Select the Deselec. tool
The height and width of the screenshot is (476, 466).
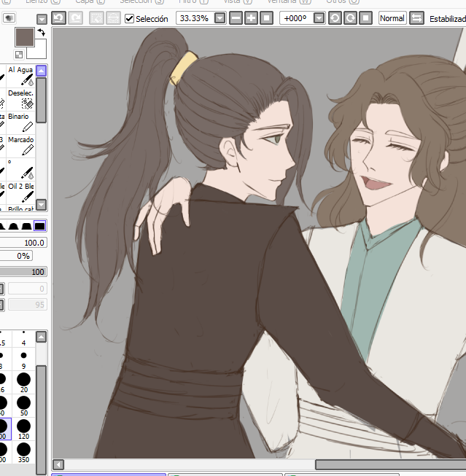click(20, 99)
